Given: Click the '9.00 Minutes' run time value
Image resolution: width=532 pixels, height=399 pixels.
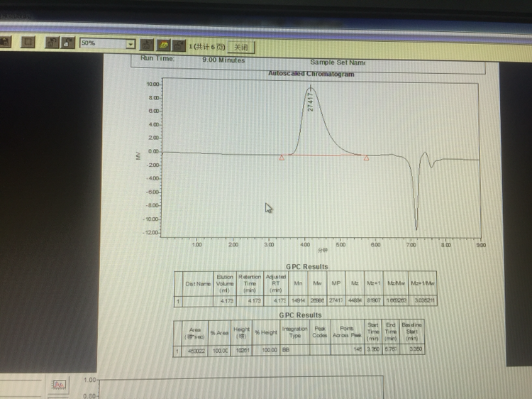Looking at the screenshot, I should tap(223, 60).
